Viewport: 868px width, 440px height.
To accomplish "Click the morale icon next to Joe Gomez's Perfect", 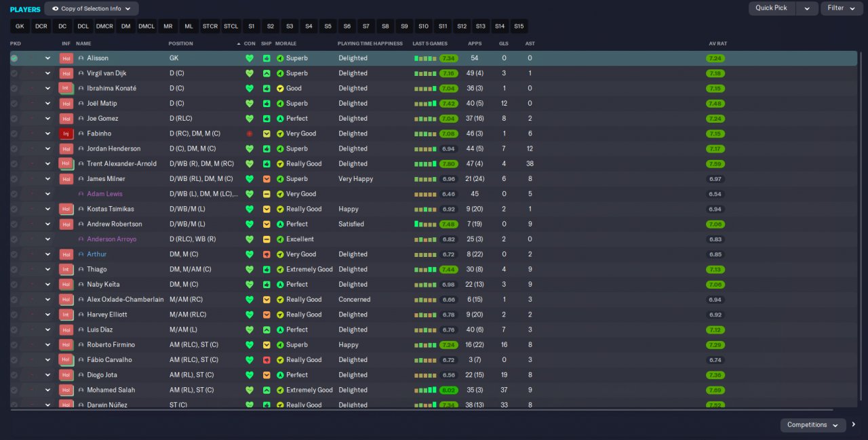I will [x=280, y=119].
